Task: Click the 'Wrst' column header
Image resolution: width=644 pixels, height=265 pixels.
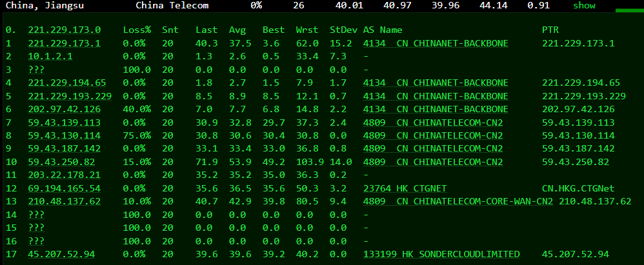Action: point(307,30)
